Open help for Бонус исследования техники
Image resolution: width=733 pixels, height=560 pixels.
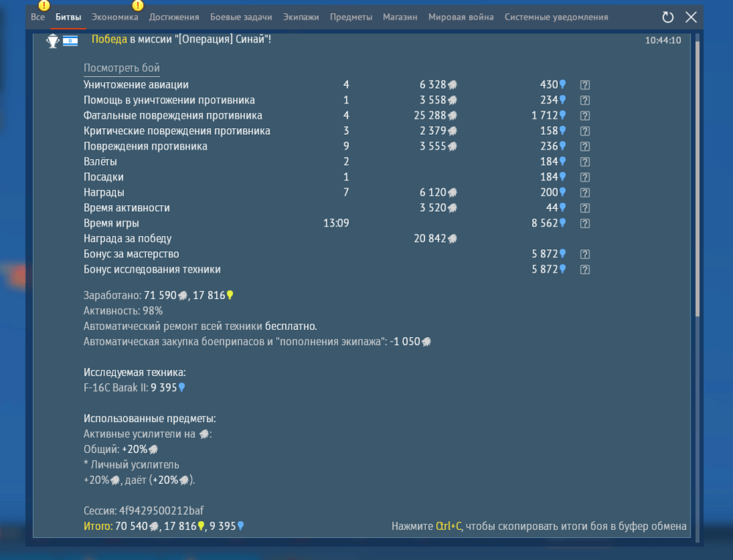coord(585,270)
